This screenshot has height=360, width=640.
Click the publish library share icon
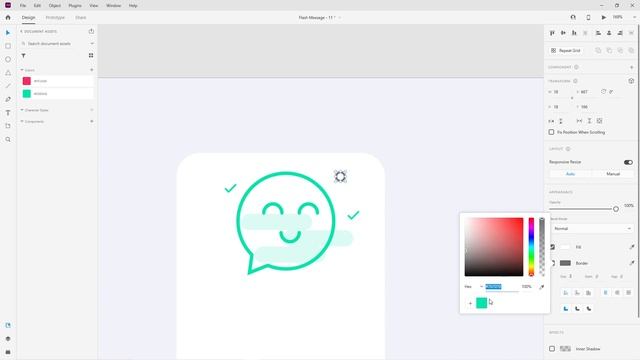coord(91,31)
